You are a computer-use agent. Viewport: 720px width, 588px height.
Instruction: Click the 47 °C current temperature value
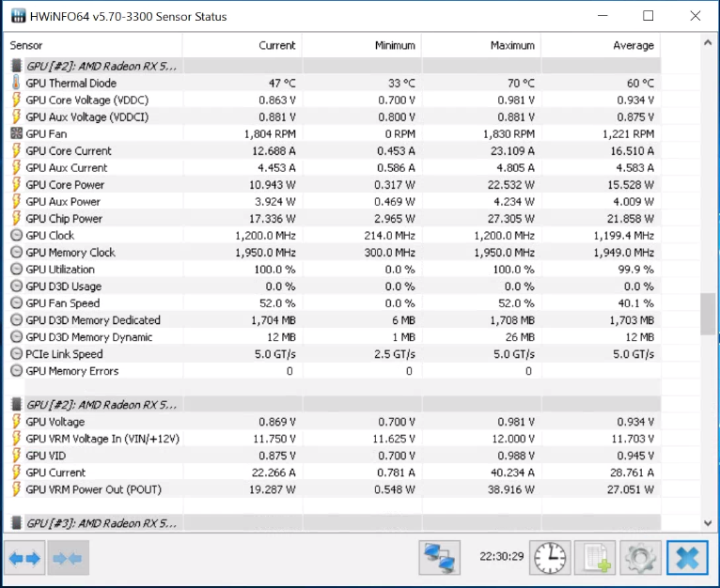282,83
